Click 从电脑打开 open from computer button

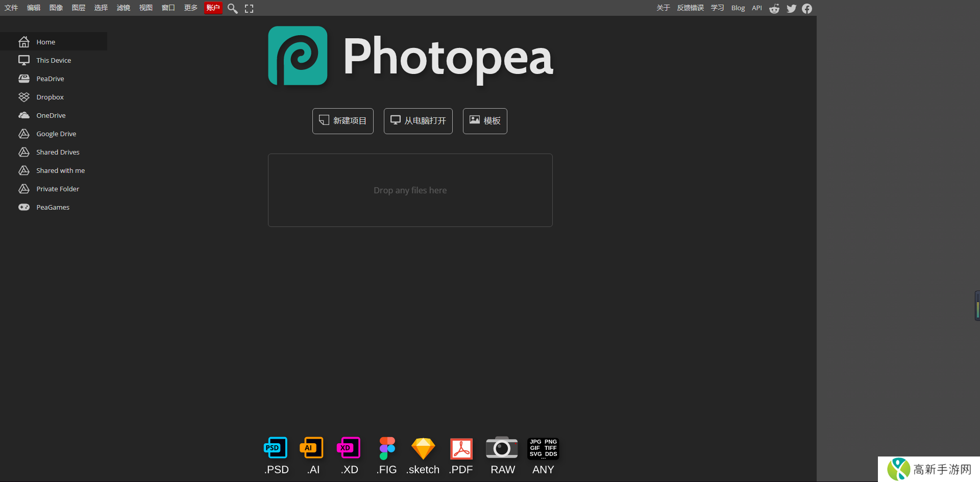418,121
